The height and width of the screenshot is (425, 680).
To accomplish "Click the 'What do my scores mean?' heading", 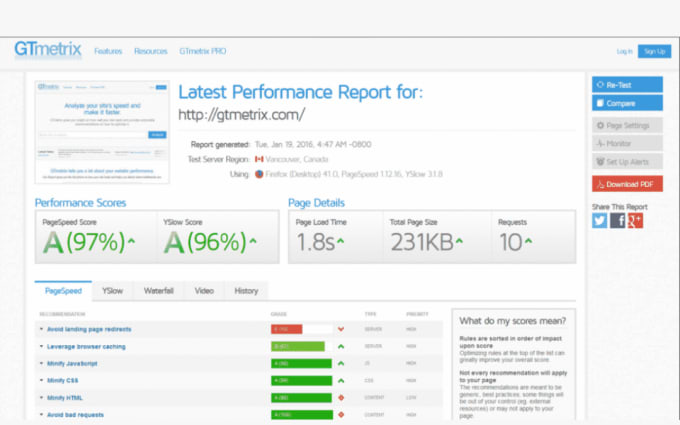I will click(x=513, y=321).
